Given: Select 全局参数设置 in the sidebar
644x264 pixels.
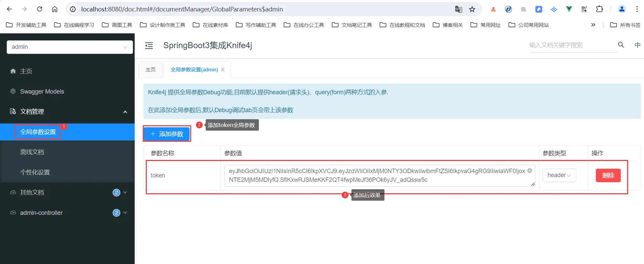Looking at the screenshot, I should click(67, 132).
